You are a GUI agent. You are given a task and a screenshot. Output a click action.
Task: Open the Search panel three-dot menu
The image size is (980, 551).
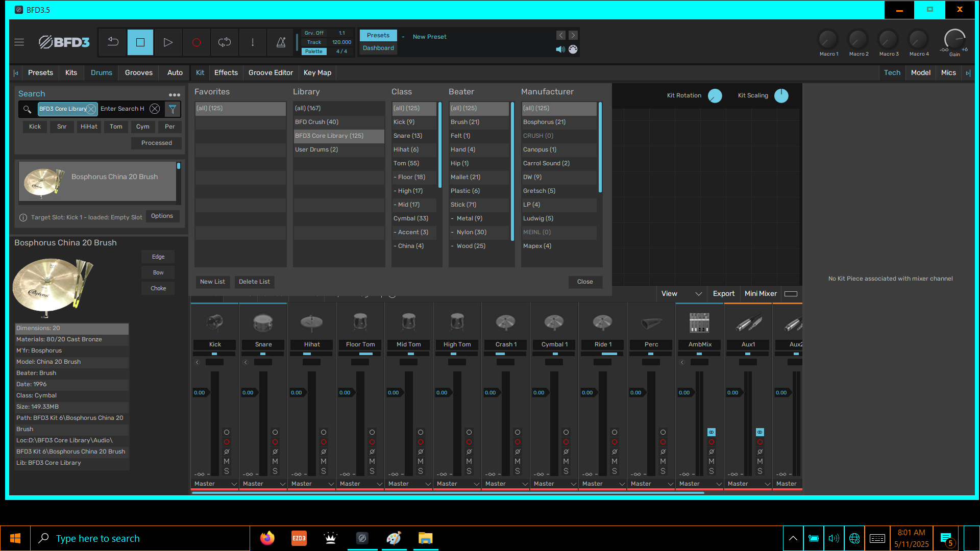(175, 95)
